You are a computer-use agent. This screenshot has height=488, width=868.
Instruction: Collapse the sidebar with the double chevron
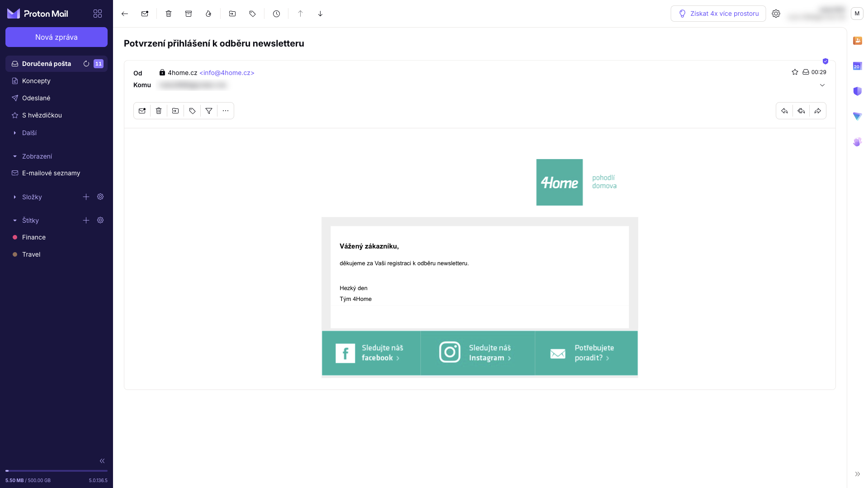(x=102, y=461)
